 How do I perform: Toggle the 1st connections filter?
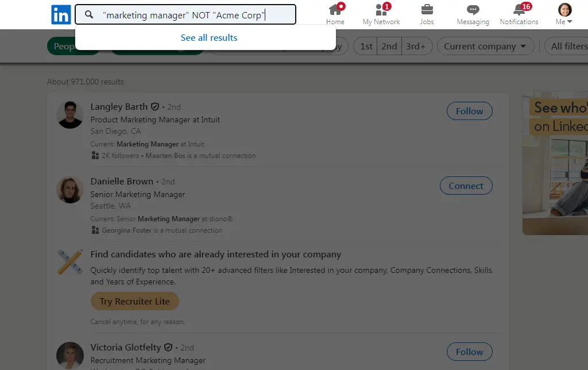click(x=366, y=46)
